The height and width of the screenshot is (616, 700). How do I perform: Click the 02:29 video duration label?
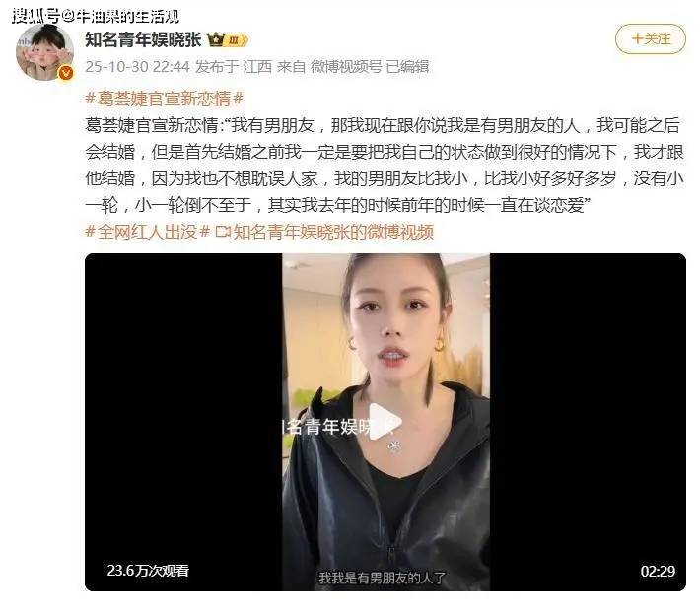(658, 571)
